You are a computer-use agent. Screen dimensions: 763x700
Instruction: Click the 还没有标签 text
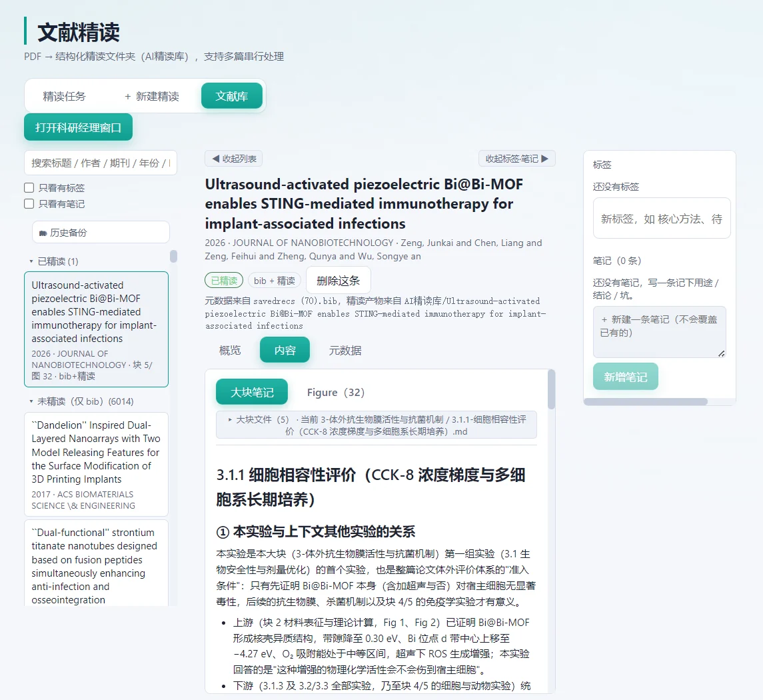616,187
